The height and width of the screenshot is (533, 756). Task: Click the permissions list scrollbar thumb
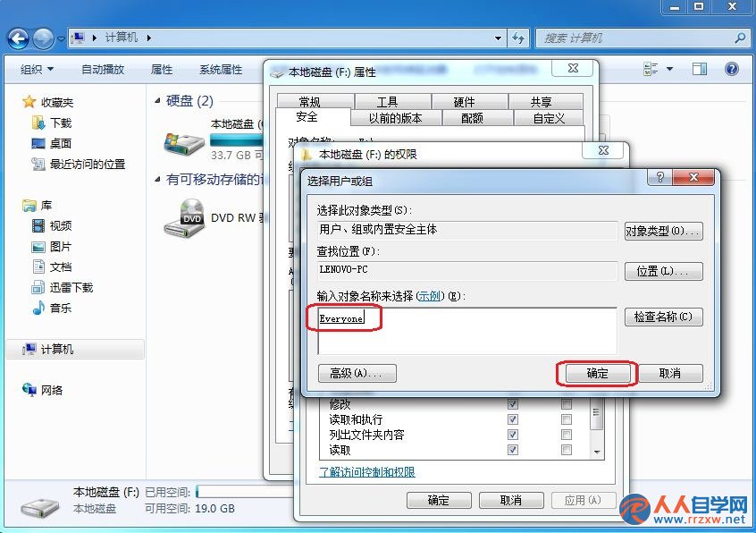pos(596,414)
